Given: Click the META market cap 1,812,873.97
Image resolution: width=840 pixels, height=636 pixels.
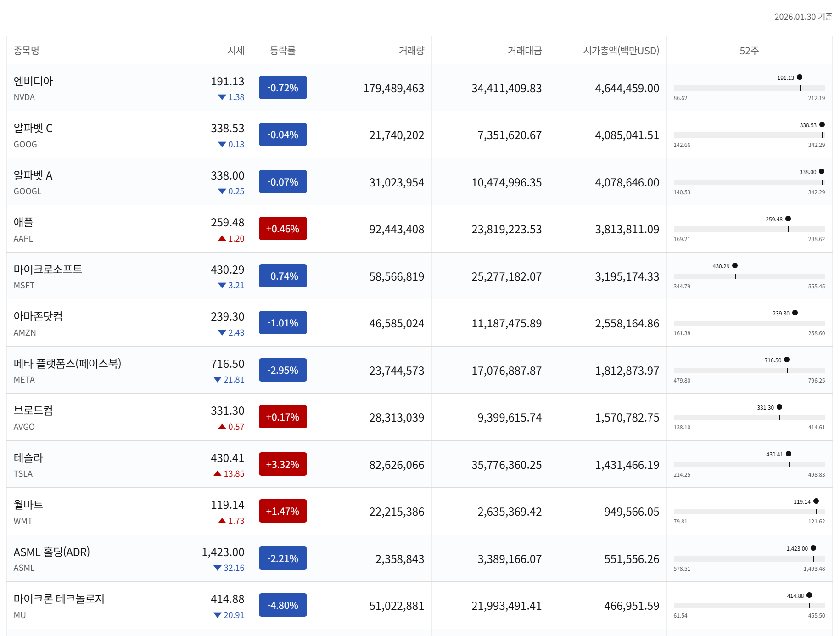Looking at the screenshot, I should pos(627,371).
